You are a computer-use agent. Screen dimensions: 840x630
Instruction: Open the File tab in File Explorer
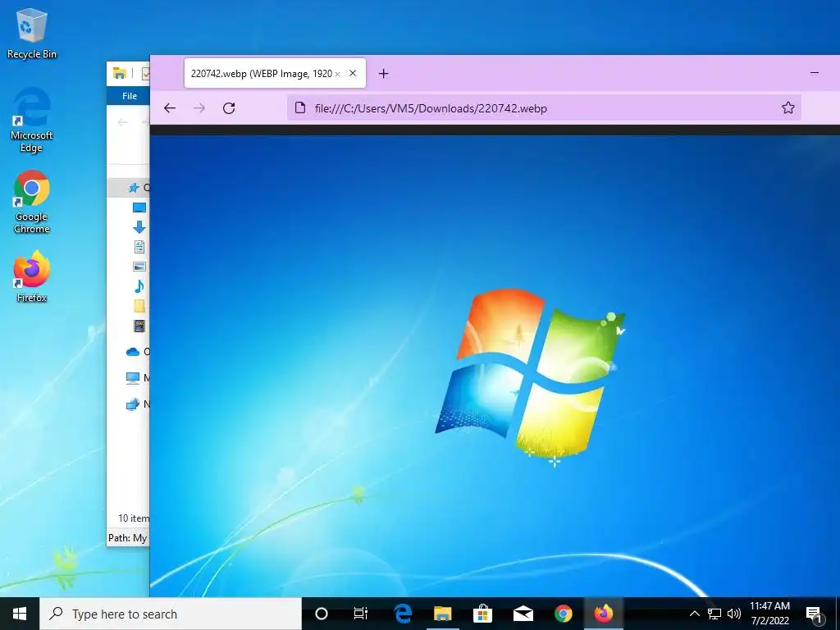129,96
